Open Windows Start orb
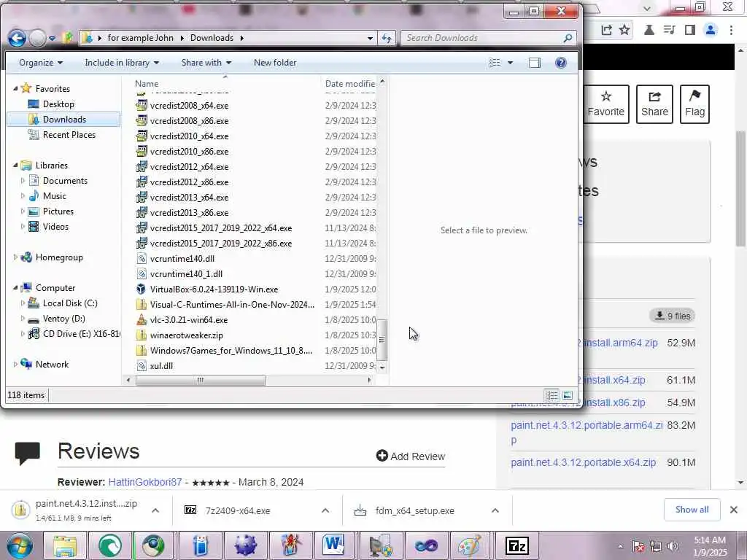Viewport: 747px width, 560px height. [19, 545]
